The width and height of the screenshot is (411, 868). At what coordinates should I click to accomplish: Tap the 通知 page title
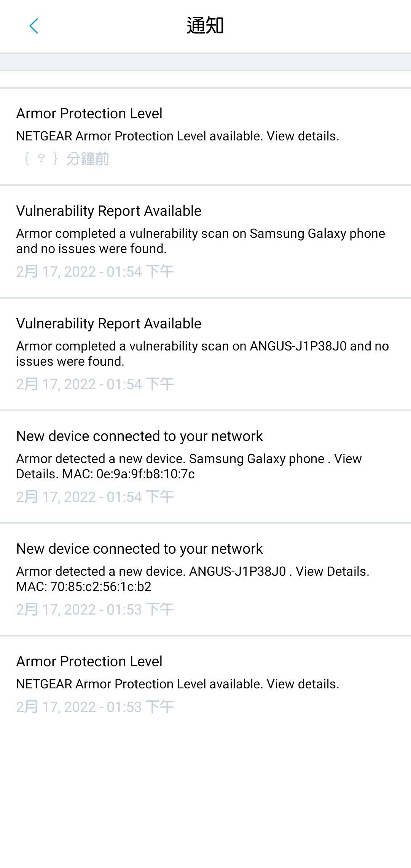pyautogui.click(x=205, y=26)
